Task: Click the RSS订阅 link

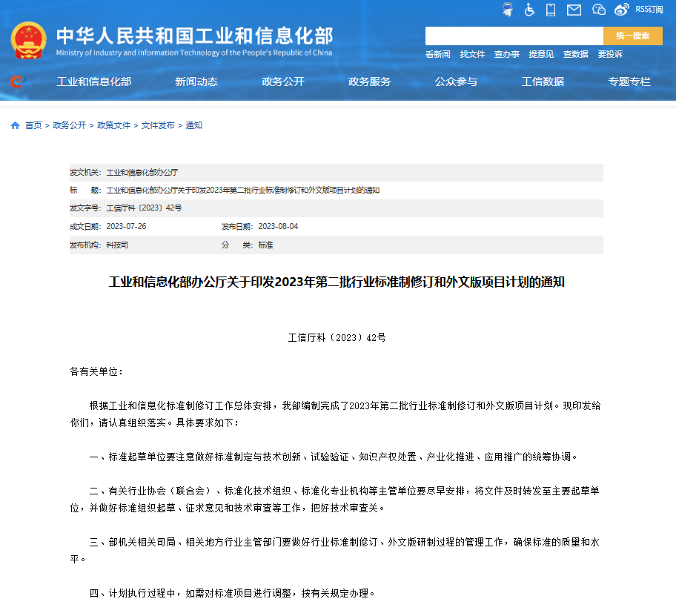Action: 649,10
